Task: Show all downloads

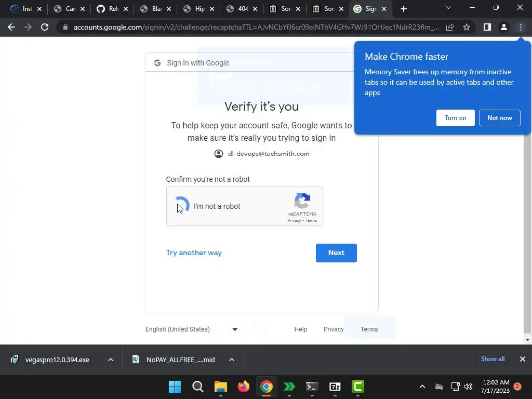Action: click(493, 359)
